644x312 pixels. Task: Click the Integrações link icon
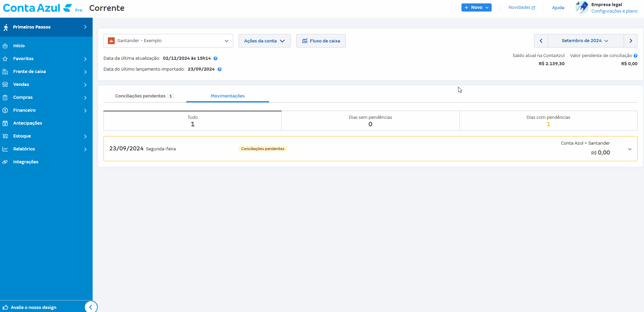point(5,162)
